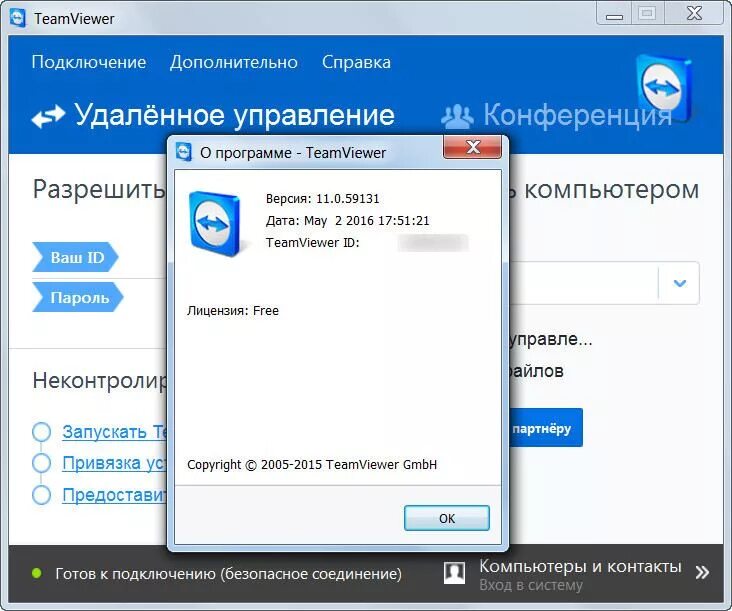The width and height of the screenshot is (732, 611).
Task: Click the Ваш ID label
Action: point(75,257)
